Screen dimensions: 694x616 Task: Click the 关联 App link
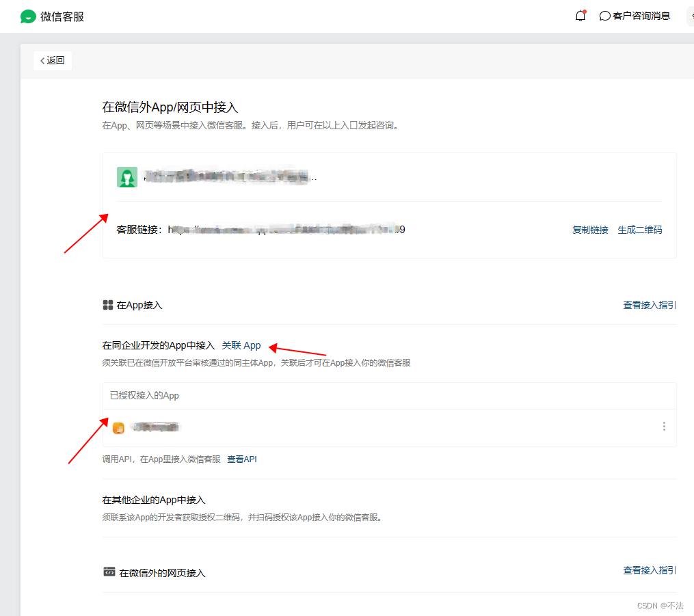tap(241, 346)
